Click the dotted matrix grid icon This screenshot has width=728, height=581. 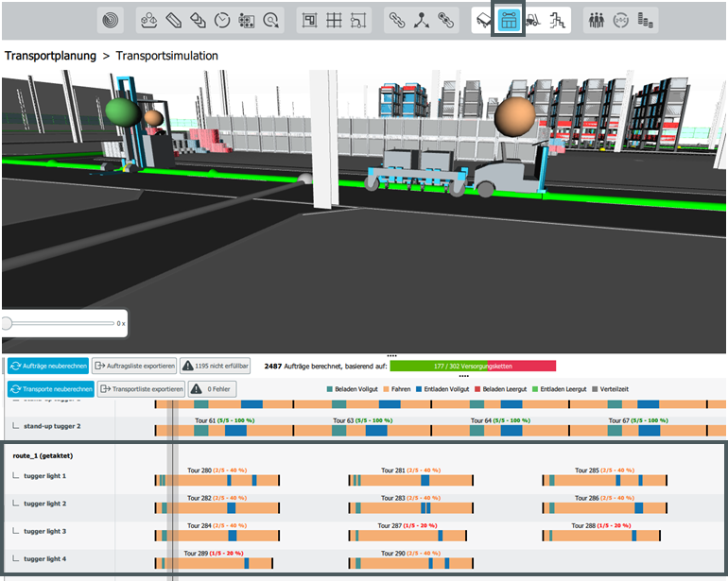pos(246,21)
